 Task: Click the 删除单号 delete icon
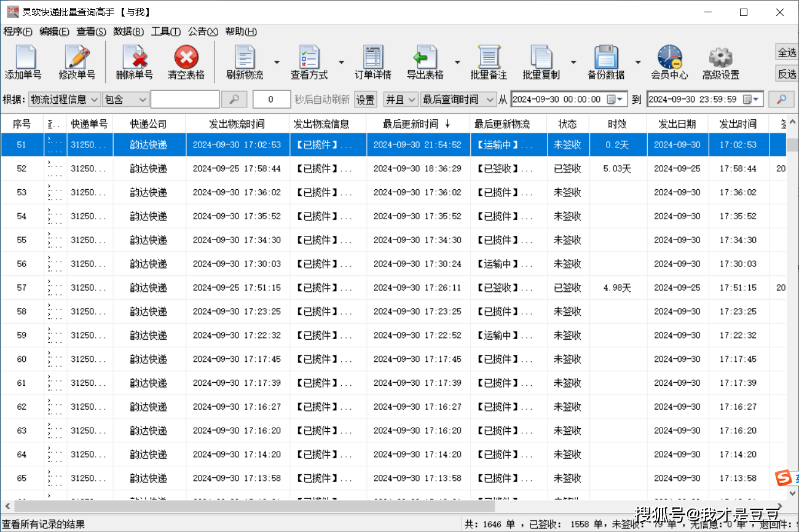point(134,63)
